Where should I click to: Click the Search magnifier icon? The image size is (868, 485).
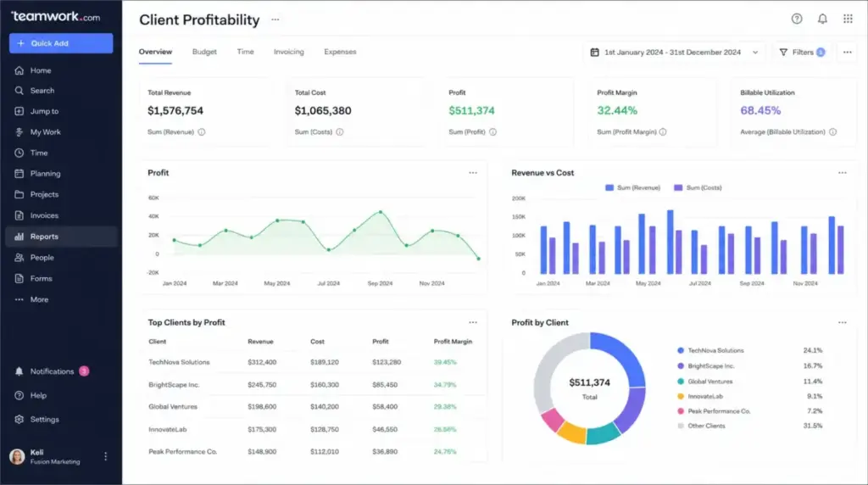(x=19, y=90)
